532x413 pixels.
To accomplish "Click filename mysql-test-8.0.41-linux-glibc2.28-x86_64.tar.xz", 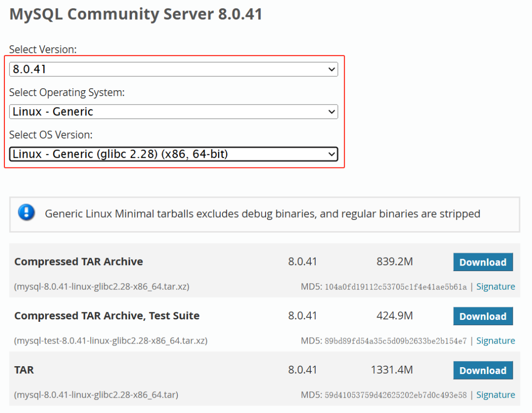I will (x=111, y=341).
